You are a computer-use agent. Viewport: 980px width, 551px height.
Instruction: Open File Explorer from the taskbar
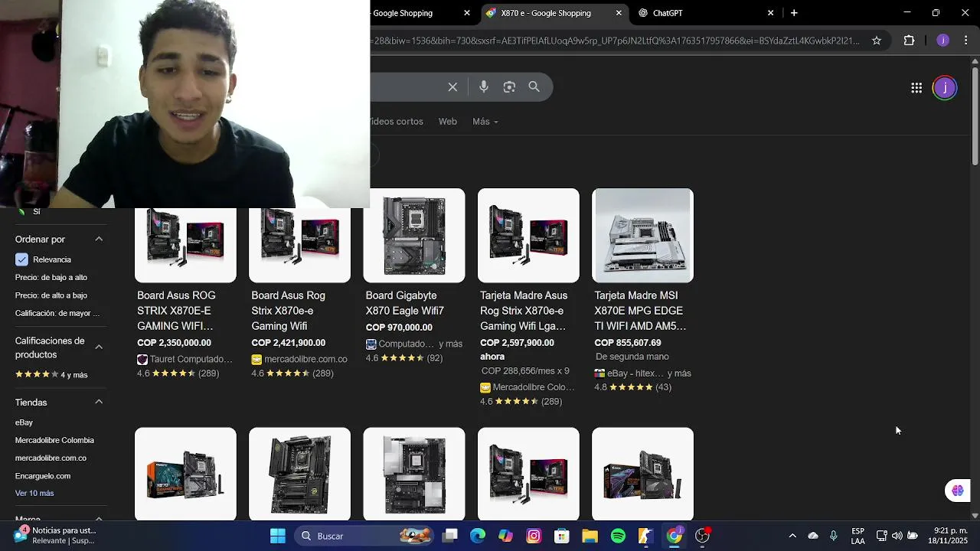[590, 536]
